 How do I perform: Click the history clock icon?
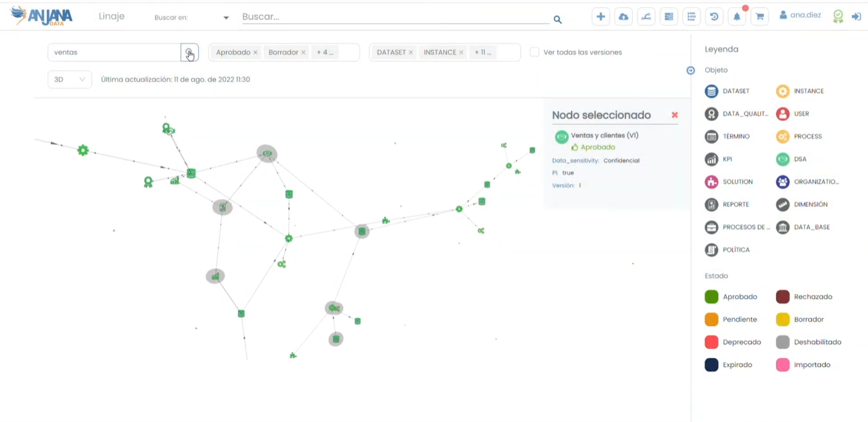(x=714, y=17)
